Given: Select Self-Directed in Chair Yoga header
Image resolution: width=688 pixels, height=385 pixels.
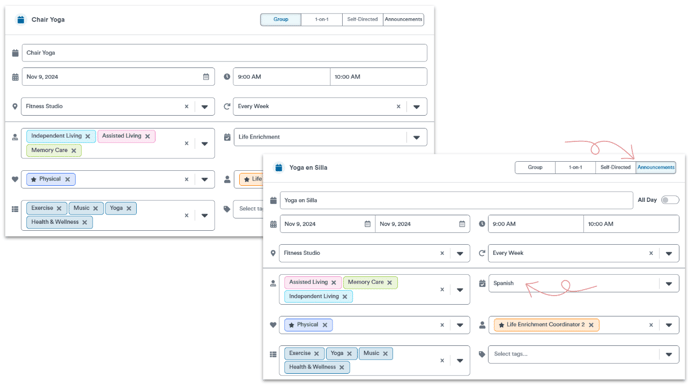Looking at the screenshot, I should (x=362, y=19).
